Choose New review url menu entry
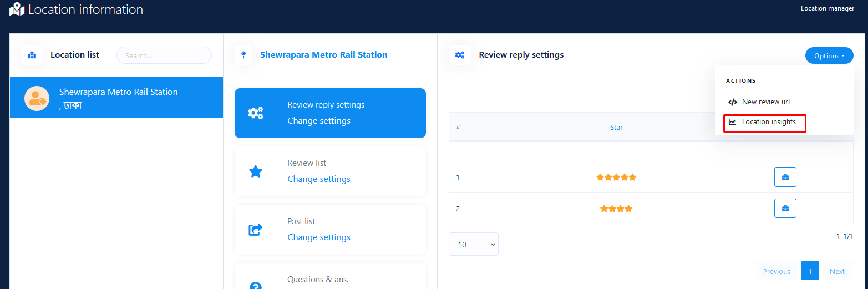This screenshot has width=868, height=289. (x=765, y=102)
